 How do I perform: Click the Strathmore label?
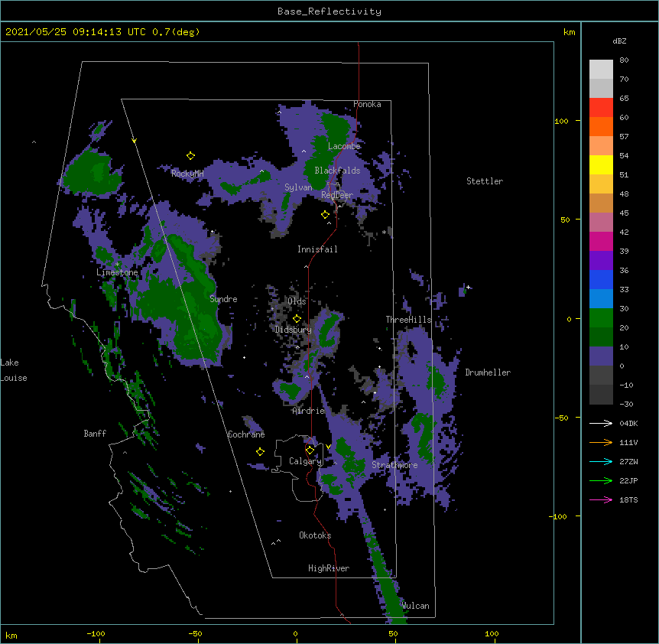394,465
